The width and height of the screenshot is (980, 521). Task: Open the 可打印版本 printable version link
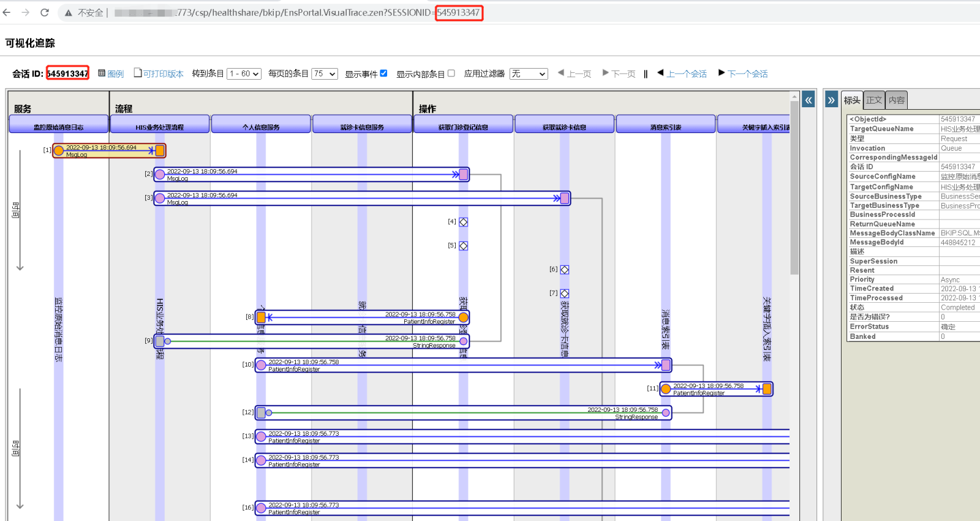tap(163, 74)
